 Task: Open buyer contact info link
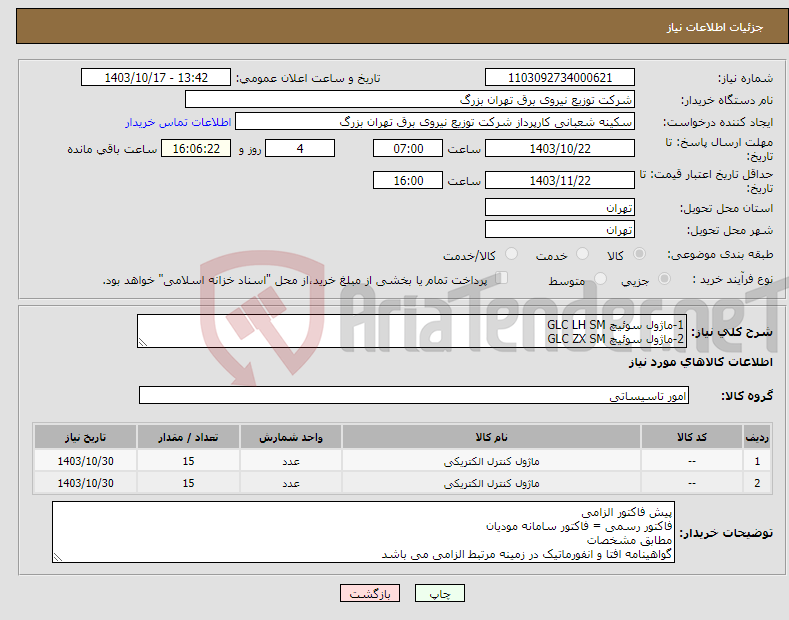[x=178, y=122]
